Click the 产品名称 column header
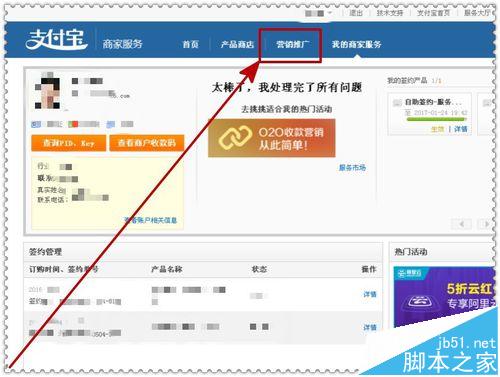Screen dimensions: 500x377 (x=167, y=269)
